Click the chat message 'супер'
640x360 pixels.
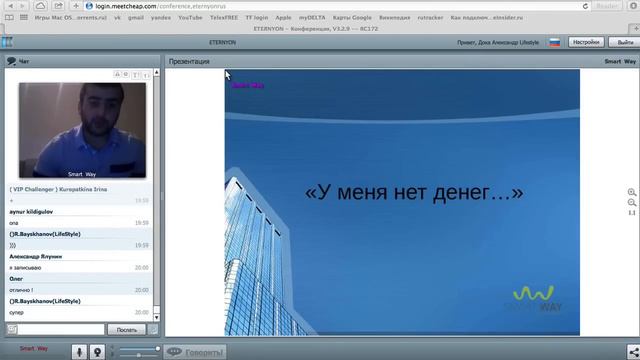(16, 313)
